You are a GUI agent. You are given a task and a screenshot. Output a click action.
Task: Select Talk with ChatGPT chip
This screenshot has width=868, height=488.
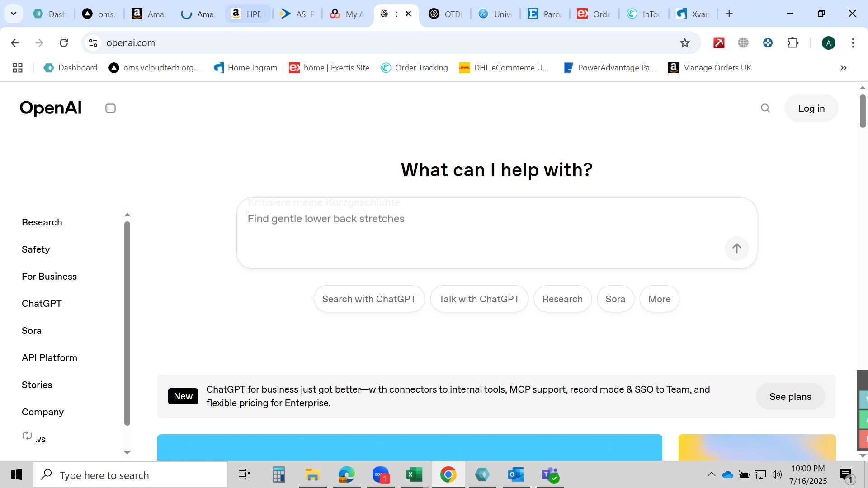(x=479, y=299)
